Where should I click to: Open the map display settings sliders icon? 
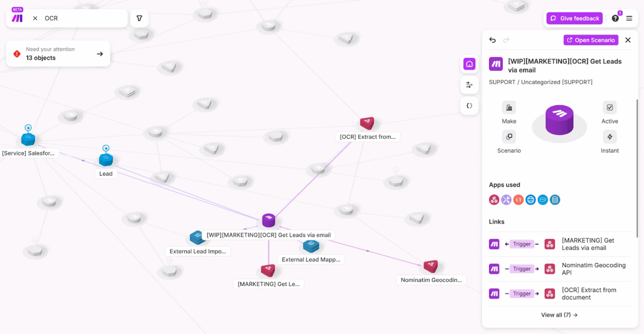469,85
